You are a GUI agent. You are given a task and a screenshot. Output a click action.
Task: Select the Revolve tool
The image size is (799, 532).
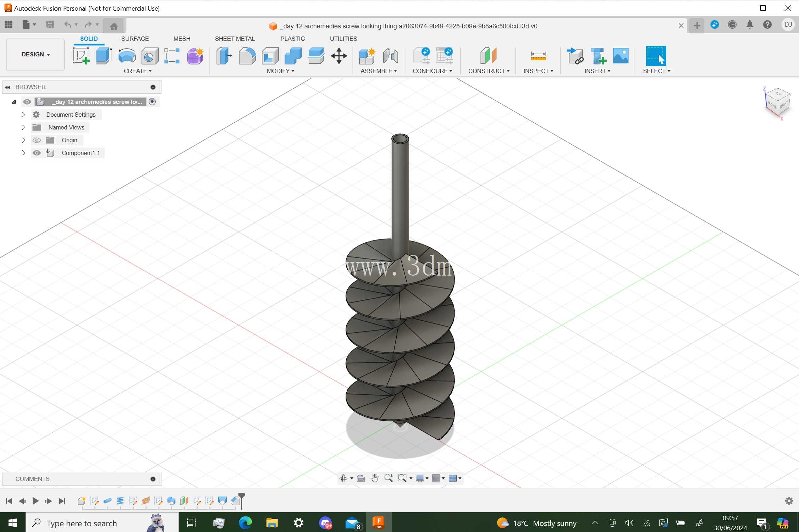(127, 56)
